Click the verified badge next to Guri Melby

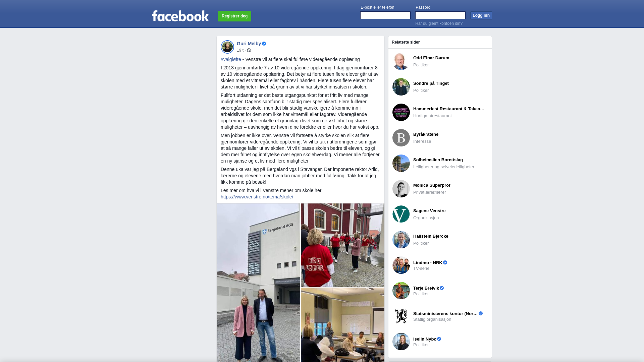point(264,44)
